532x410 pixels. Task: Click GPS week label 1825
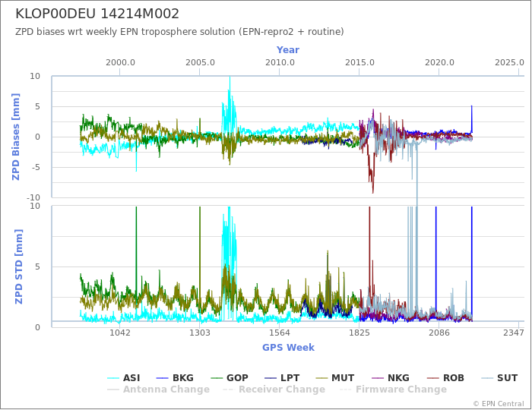point(359,333)
